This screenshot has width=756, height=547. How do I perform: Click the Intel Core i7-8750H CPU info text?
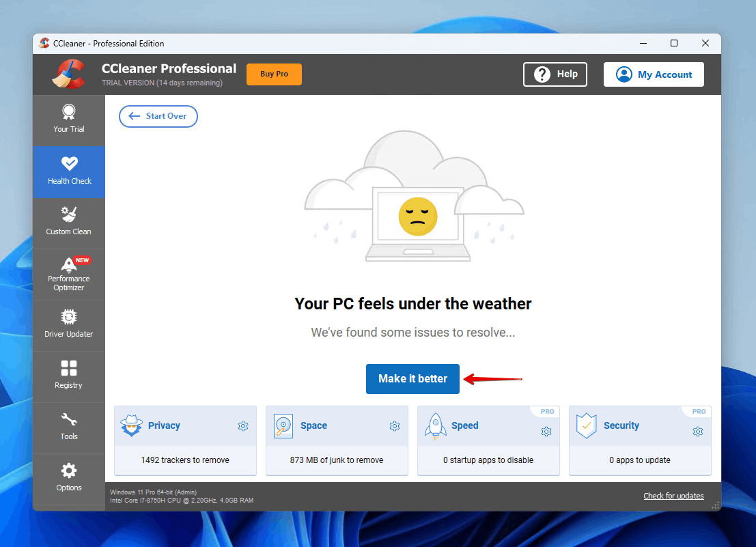(181, 501)
